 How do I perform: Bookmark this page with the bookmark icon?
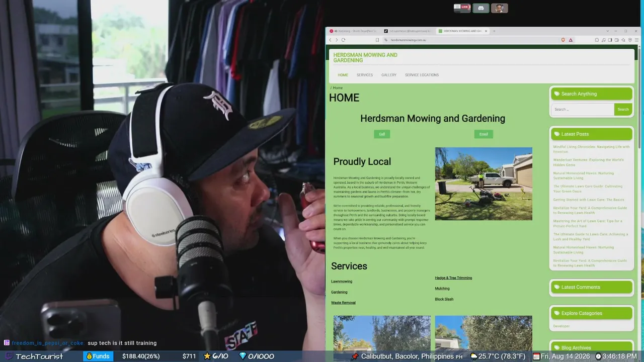pyautogui.click(x=377, y=40)
